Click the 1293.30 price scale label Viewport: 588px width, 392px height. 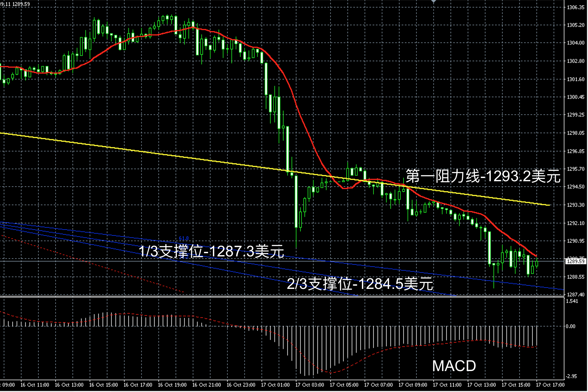(575, 205)
